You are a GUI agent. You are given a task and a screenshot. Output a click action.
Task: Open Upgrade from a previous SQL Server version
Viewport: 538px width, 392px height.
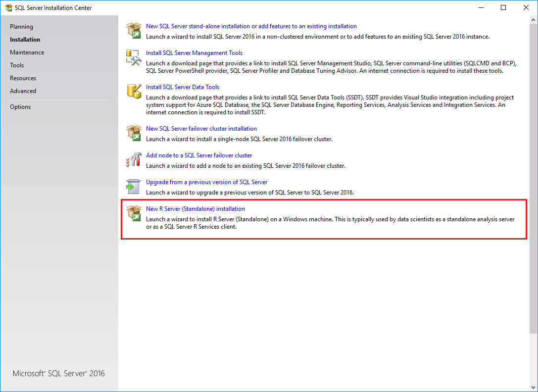206,182
